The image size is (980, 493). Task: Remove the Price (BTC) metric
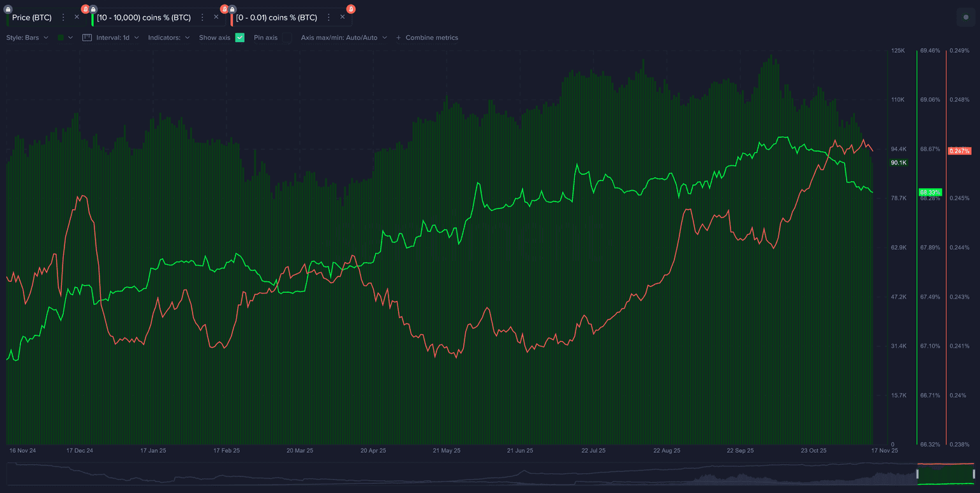(x=77, y=17)
